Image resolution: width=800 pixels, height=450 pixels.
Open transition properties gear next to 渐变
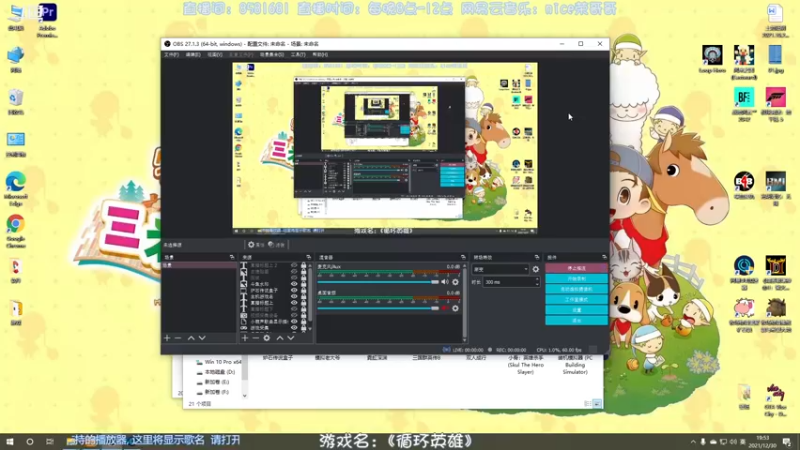click(536, 269)
